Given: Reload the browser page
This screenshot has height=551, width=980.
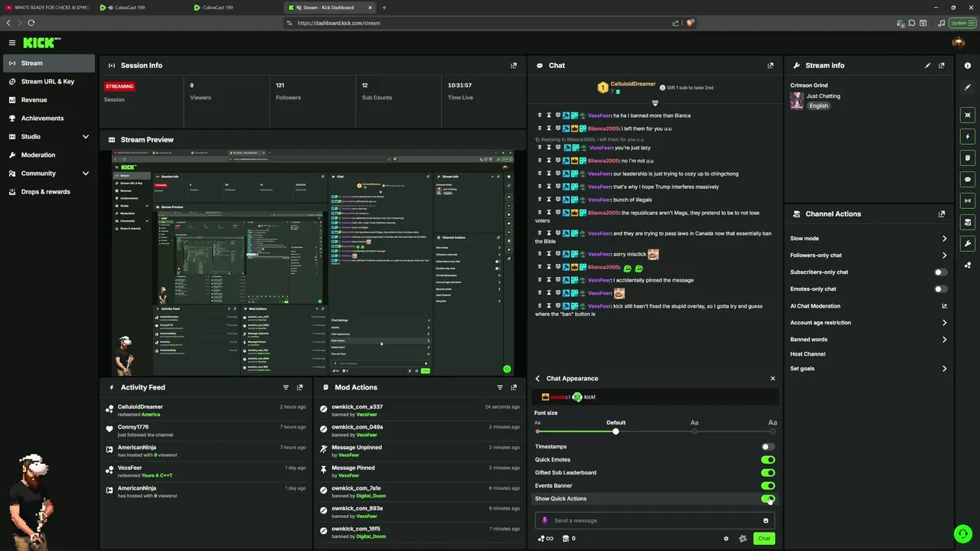Looking at the screenshot, I should (x=31, y=23).
